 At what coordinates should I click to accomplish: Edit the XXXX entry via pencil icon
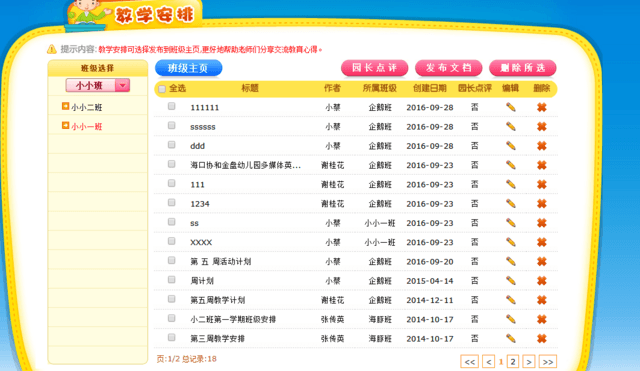click(x=511, y=242)
